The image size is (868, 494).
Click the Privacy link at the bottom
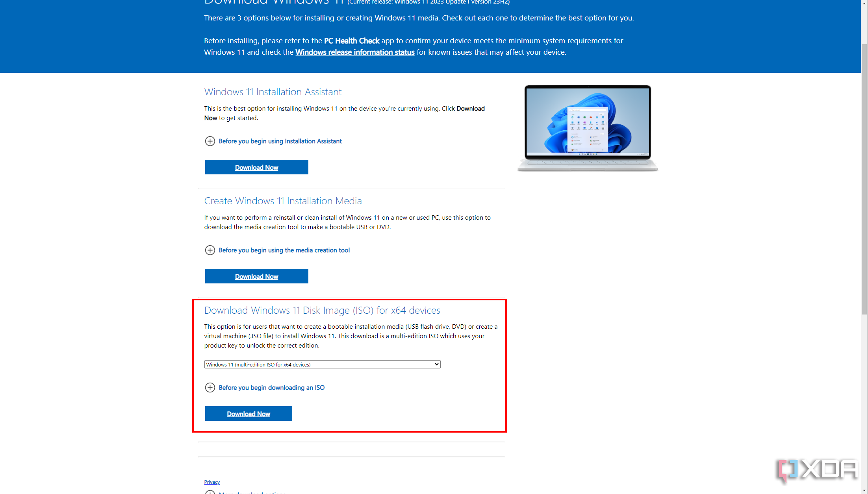[211, 481]
